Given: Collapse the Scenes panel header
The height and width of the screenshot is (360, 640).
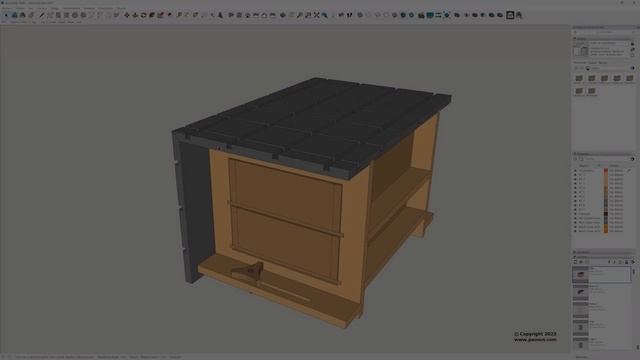Looking at the screenshot, I should (604, 257).
